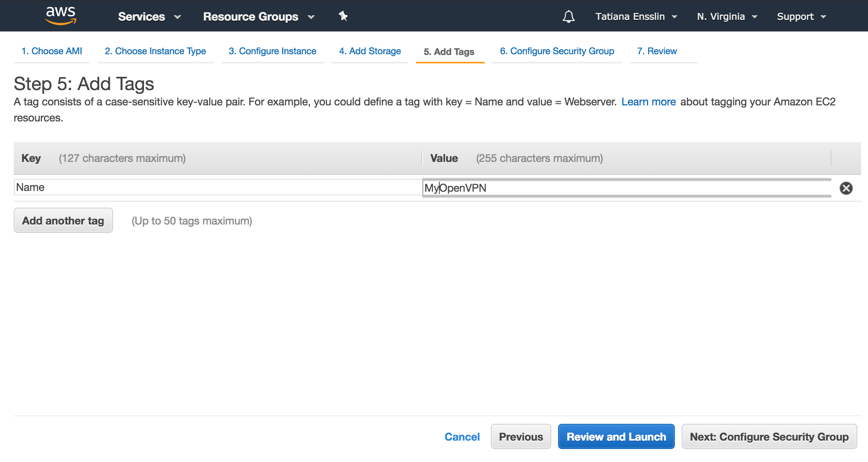Open the Support dropdown menu
Screen dimensions: 868x462
pos(801,17)
